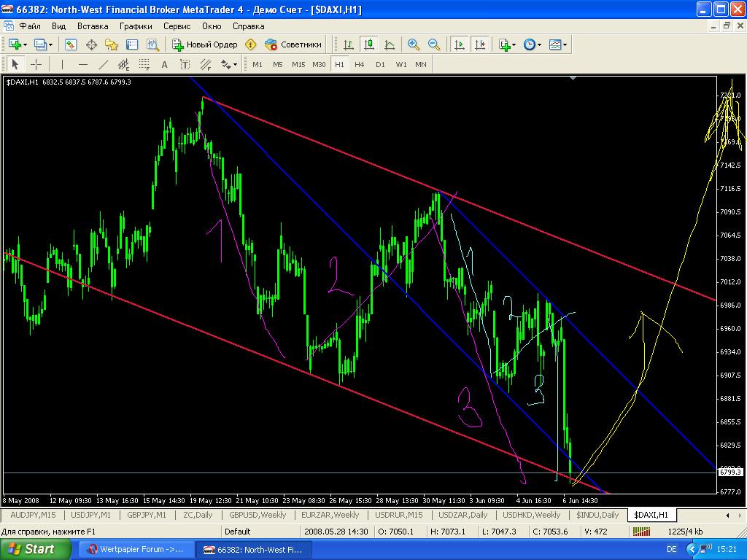Set timeframe to W1

[401, 64]
